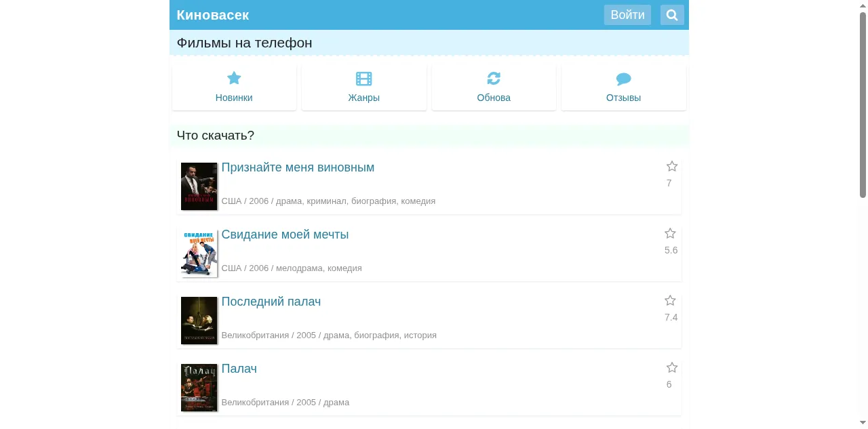Click poster thumbnail of Свидание моей мечты
Screen dimensions: 868x429
199,253
